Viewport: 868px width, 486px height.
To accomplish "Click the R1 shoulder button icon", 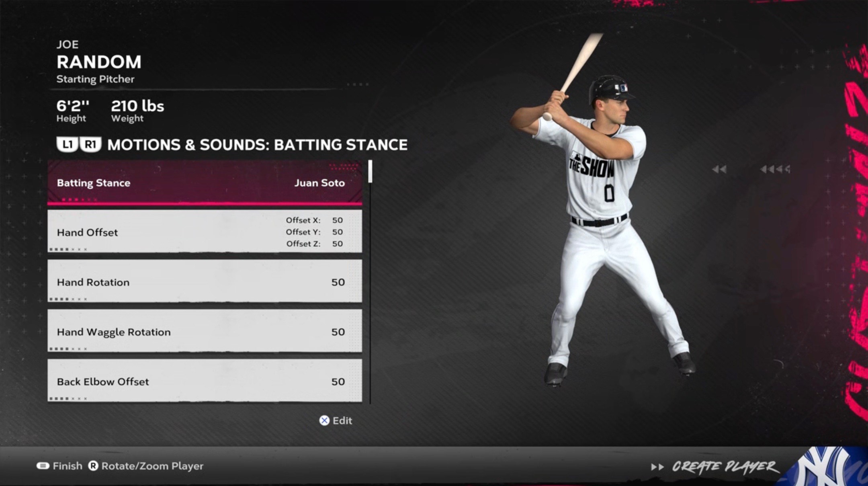I will tap(90, 144).
